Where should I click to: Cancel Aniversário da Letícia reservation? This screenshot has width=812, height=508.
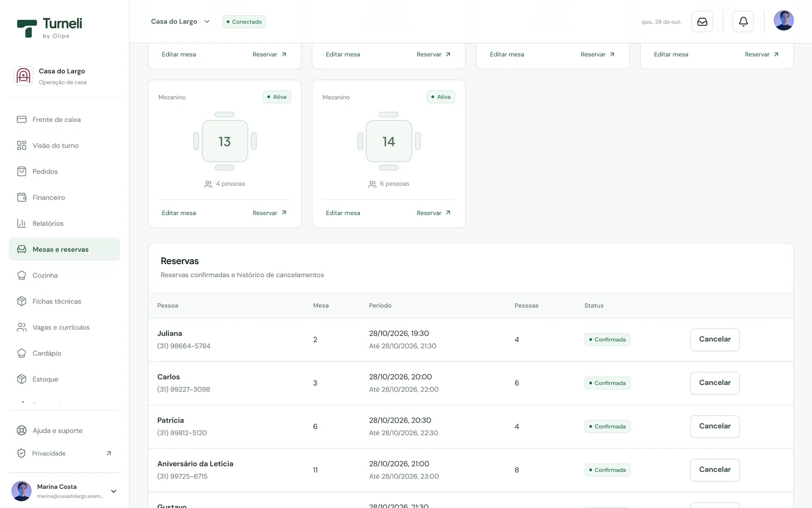click(715, 470)
